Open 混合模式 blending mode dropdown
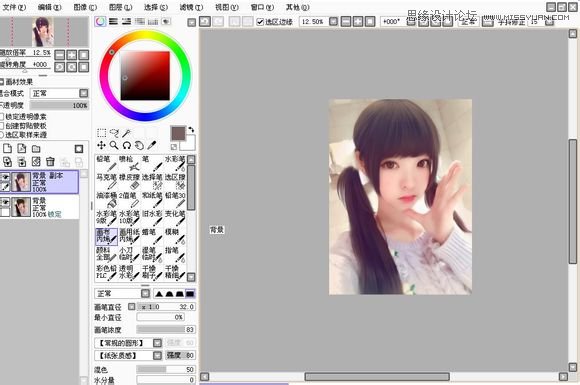The width and height of the screenshot is (580, 385). pos(84,93)
